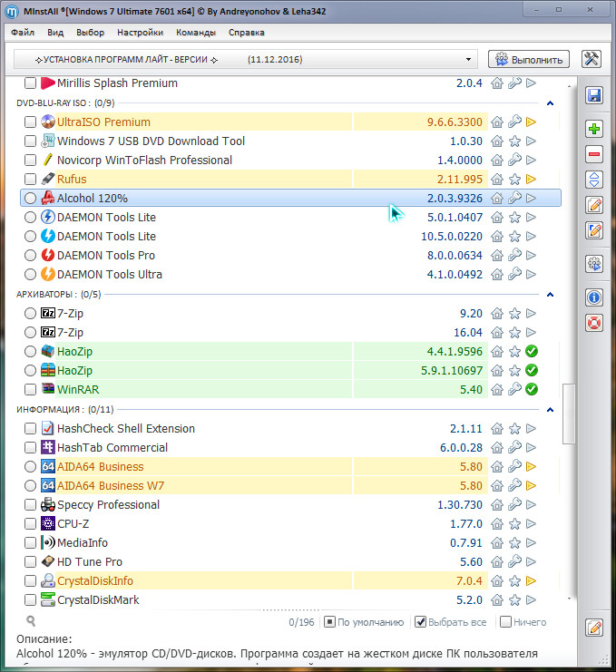Click the play arrow for Mirillis Splash Premium
616x672 pixels.
(x=531, y=83)
